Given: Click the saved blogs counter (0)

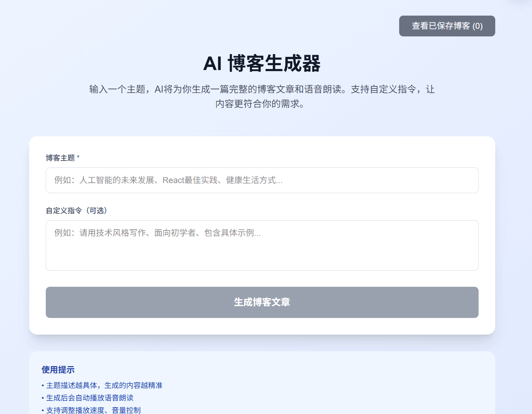Looking at the screenshot, I should 479,26.
